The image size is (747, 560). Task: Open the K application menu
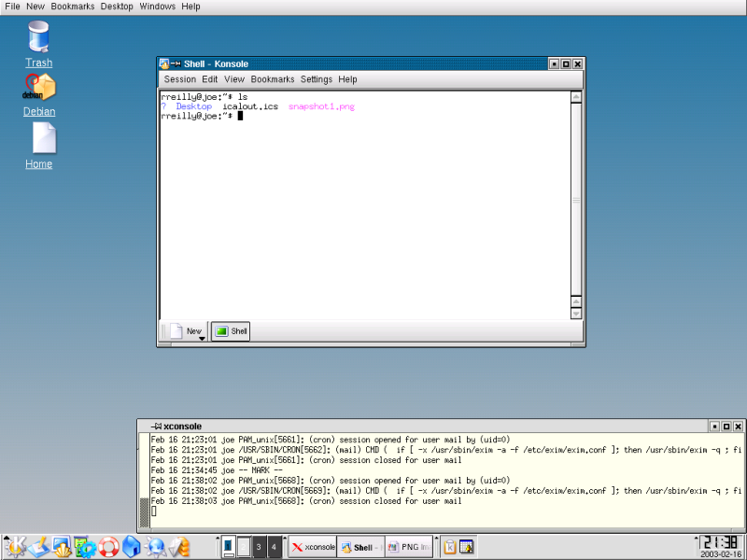pyautogui.click(x=15, y=546)
